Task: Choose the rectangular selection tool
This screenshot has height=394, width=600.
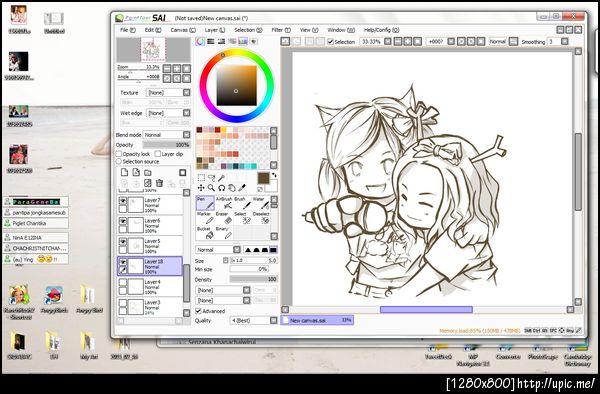Action: click(x=201, y=178)
